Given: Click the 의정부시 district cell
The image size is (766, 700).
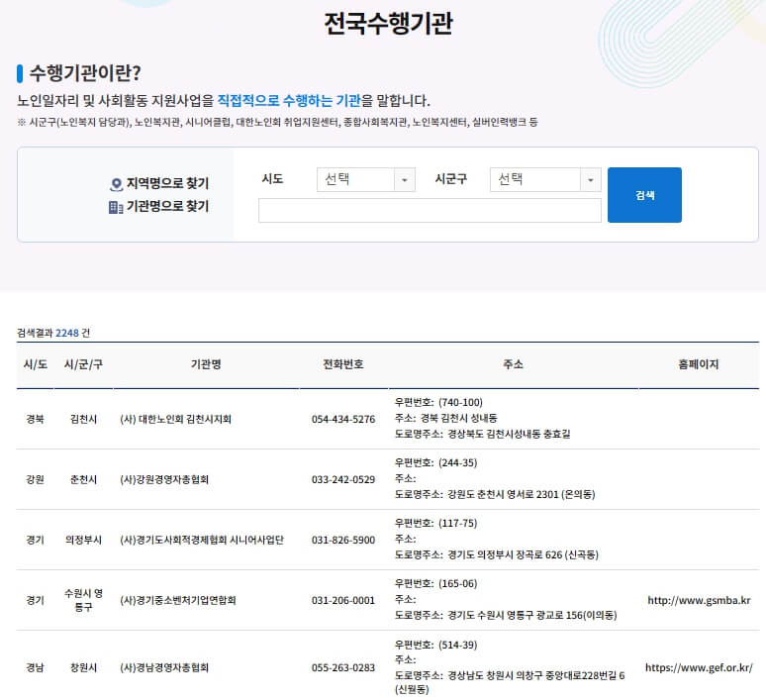Looking at the screenshot, I should pos(83,540).
